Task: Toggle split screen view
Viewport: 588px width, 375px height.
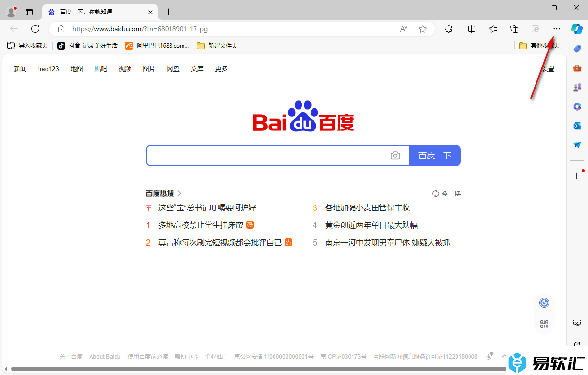Action: [472, 29]
